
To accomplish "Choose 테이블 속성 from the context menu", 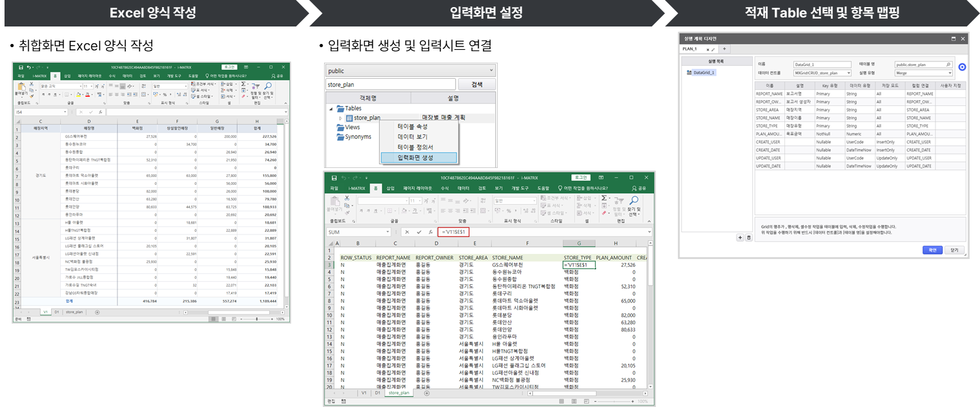I will coord(412,127).
